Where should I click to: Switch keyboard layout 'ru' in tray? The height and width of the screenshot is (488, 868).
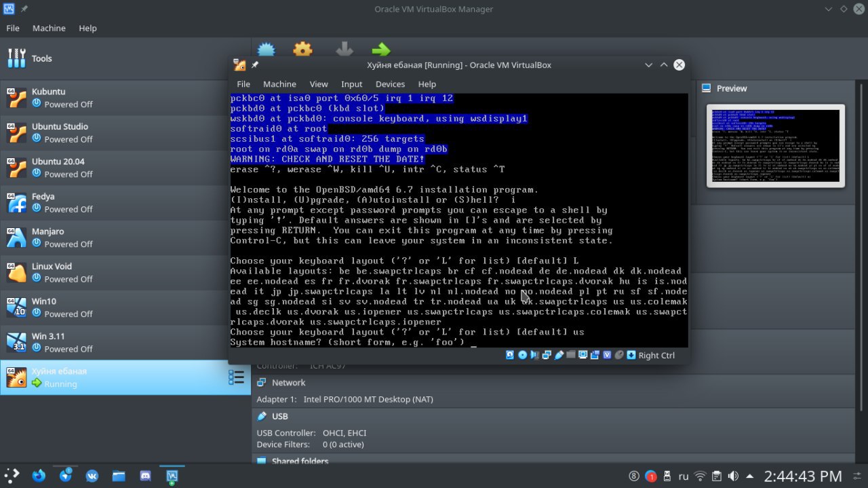[x=684, y=476]
